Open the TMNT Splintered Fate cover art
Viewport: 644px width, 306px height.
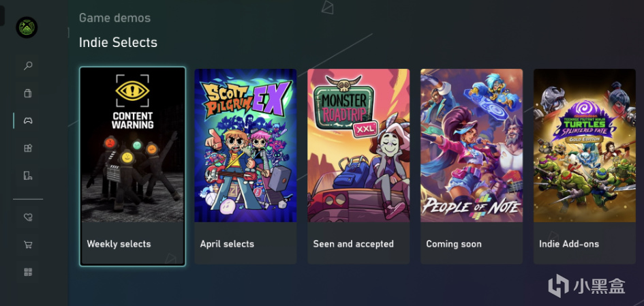(x=585, y=145)
